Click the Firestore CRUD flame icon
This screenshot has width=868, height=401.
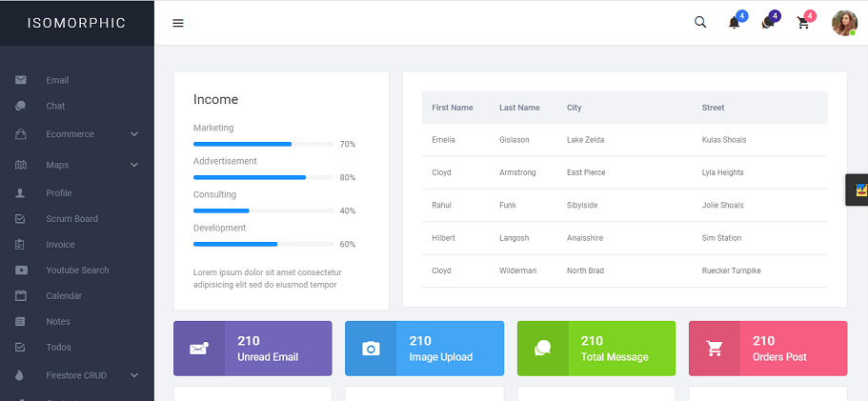tap(20, 375)
